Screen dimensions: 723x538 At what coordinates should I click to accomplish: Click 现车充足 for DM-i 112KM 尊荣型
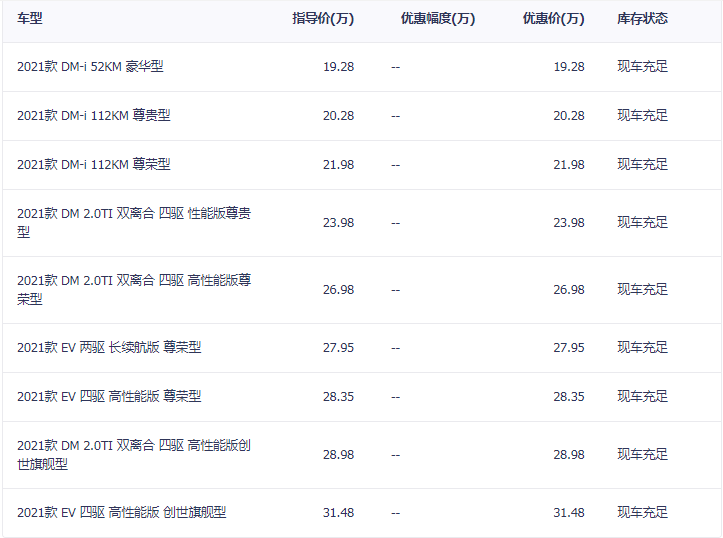pos(642,165)
